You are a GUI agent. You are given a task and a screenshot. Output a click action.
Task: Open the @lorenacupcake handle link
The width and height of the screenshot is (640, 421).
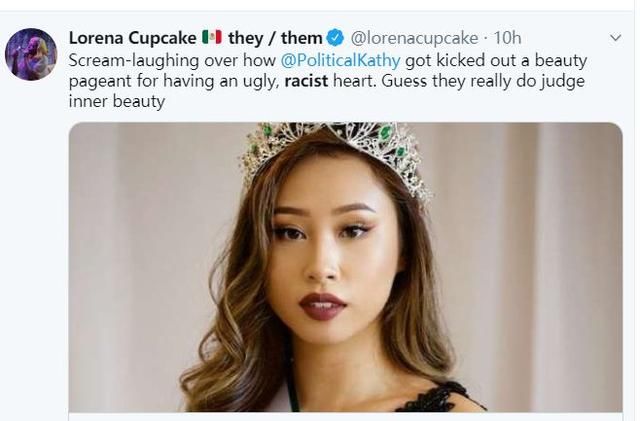(x=414, y=38)
